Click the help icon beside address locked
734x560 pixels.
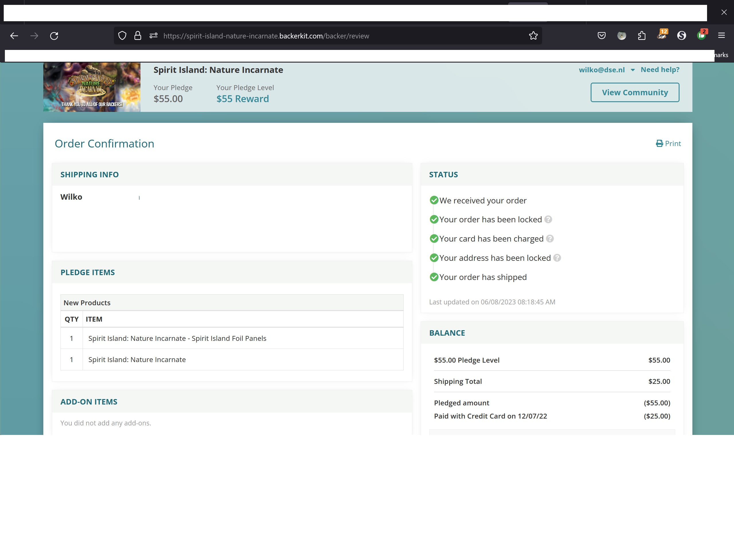pos(557,258)
